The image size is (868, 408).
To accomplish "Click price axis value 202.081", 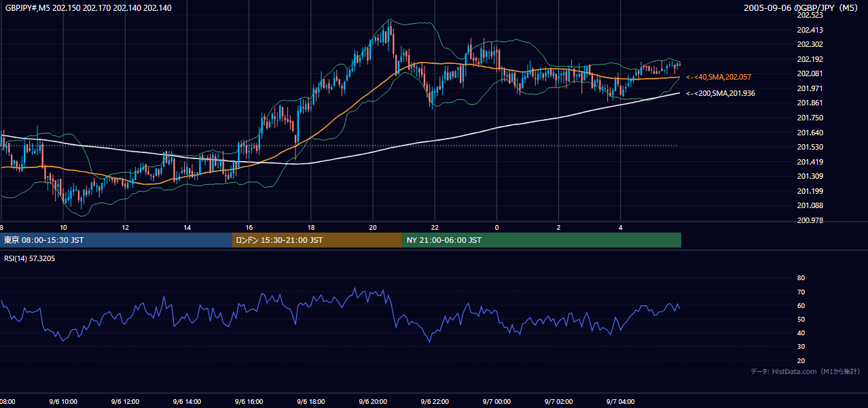I will coord(810,73).
